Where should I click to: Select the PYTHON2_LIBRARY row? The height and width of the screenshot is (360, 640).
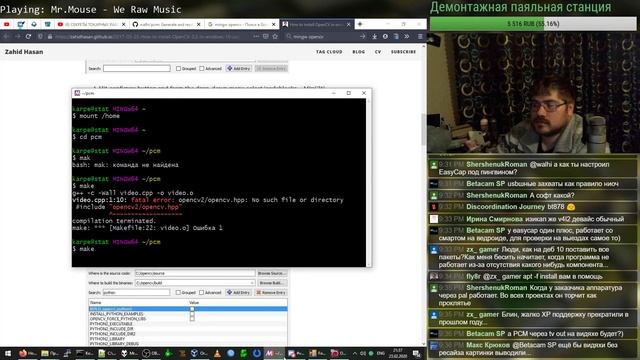click(188, 339)
